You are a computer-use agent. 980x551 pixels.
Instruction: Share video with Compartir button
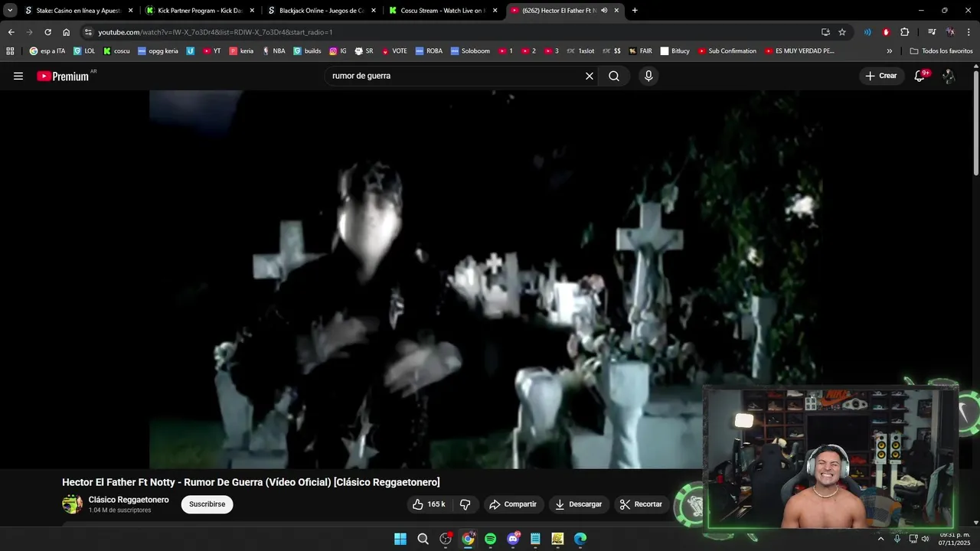[513, 504]
